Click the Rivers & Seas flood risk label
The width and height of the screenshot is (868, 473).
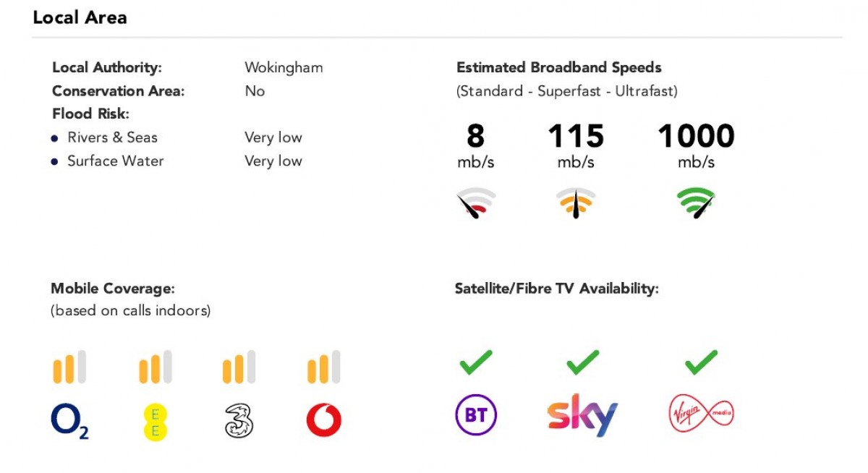[x=112, y=137]
